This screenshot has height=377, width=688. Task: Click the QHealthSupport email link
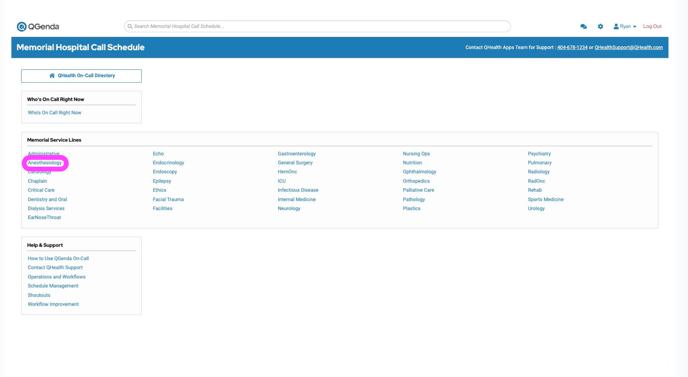pos(628,47)
